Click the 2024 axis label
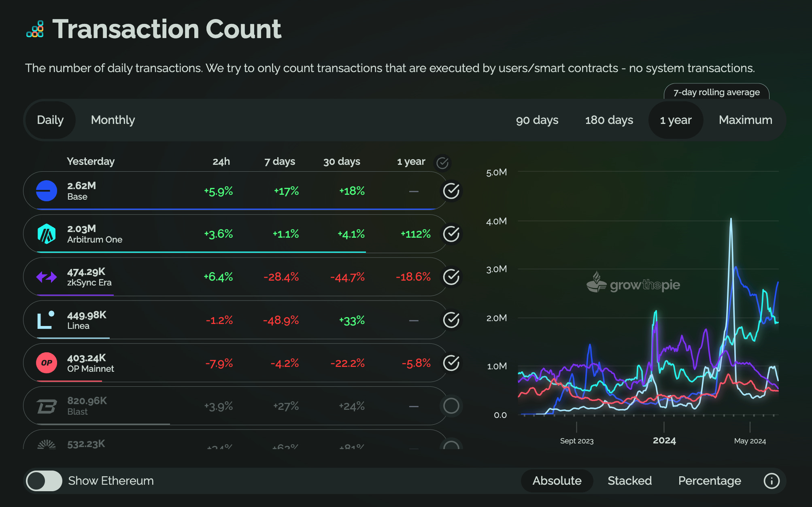Screen dimensions: 812x507 tap(664, 440)
